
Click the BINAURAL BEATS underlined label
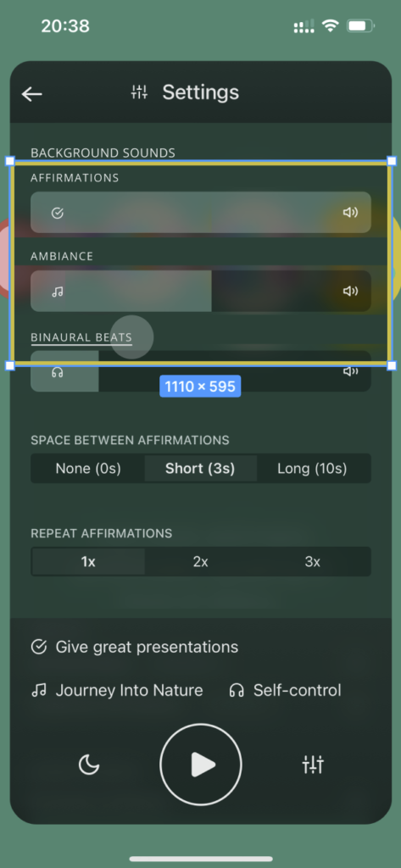81,337
